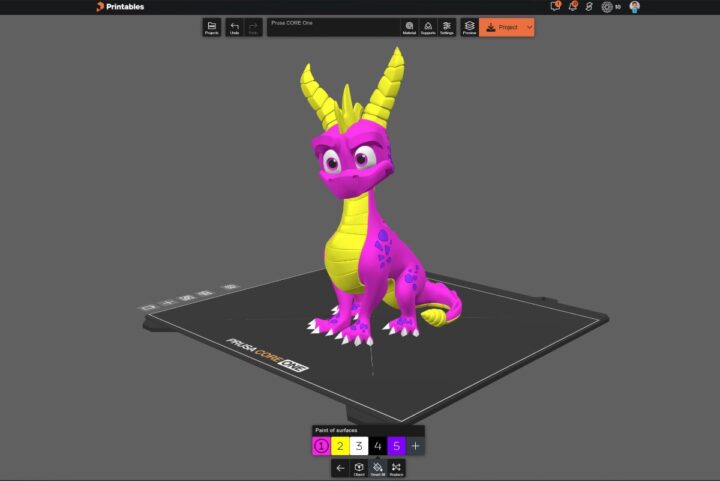Show the sliced layers Preview

(469, 27)
